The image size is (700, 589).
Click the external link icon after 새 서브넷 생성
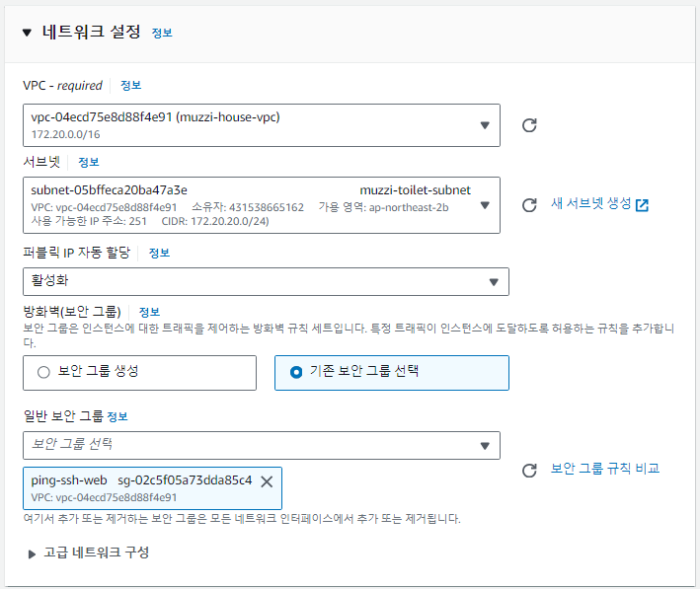point(642,205)
